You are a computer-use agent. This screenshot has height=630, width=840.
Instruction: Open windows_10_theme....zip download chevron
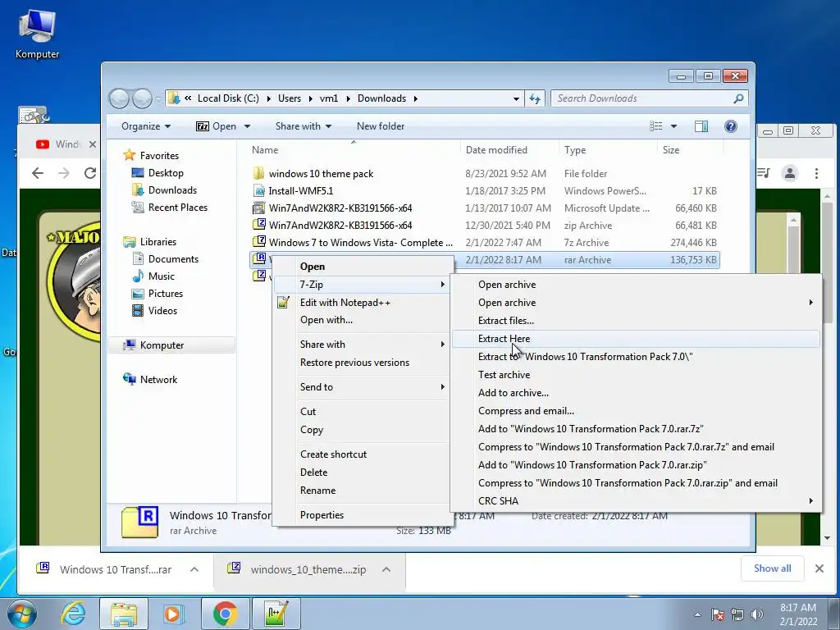[x=386, y=569]
